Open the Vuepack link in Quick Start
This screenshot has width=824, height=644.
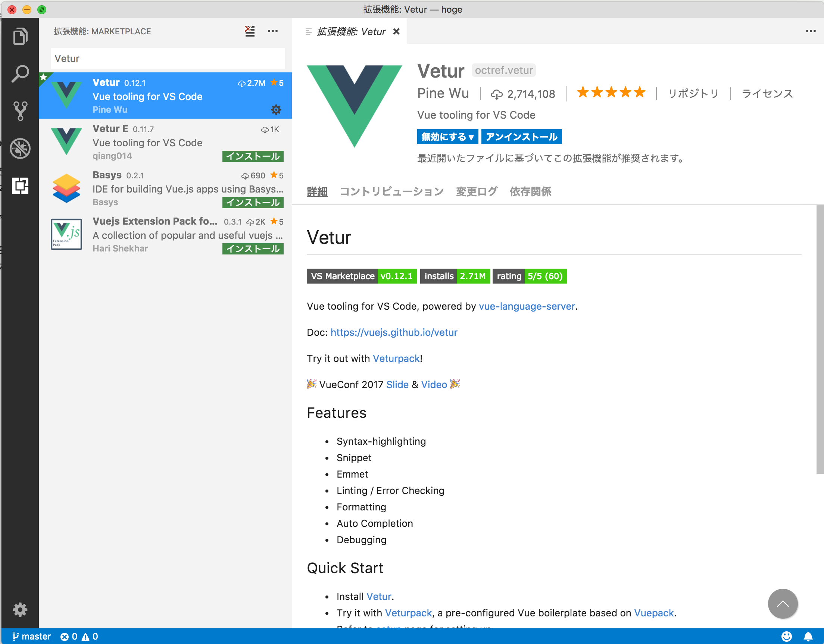654,613
